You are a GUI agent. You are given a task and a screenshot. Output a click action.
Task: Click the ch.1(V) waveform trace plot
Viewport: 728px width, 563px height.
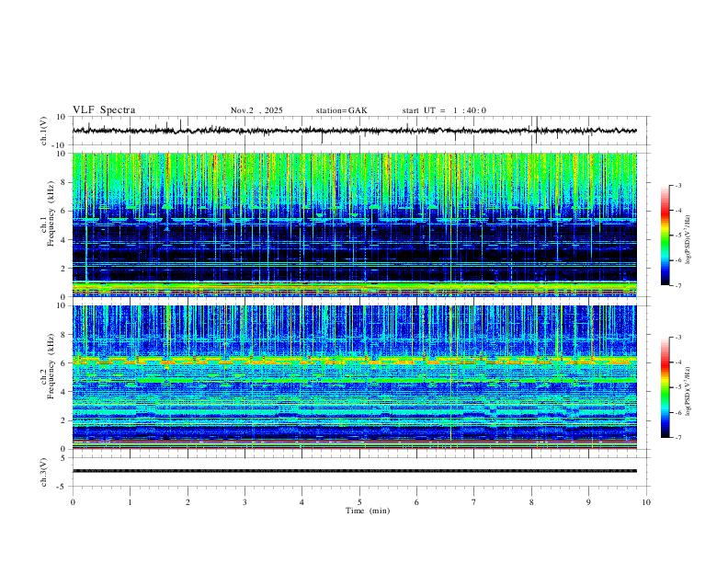pyautogui.click(x=355, y=131)
